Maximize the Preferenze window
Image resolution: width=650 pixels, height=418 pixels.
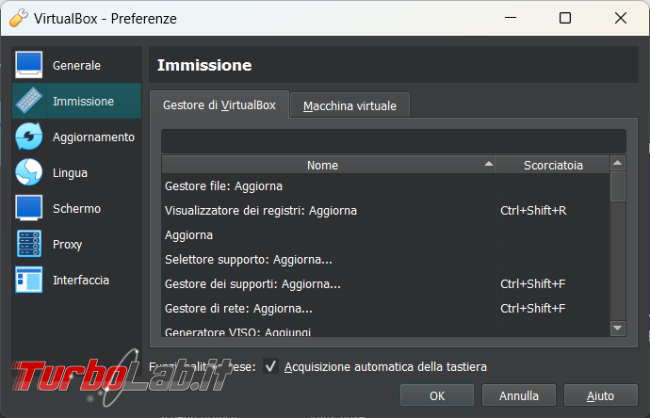click(565, 18)
